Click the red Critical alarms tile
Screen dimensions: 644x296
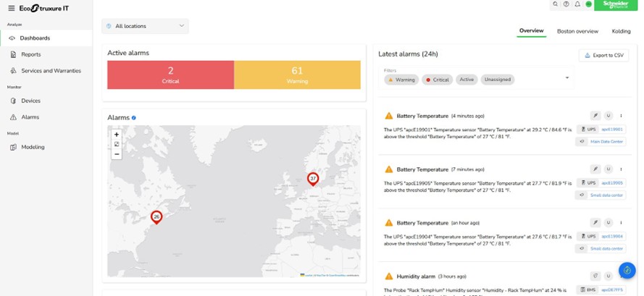(x=170, y=75)
